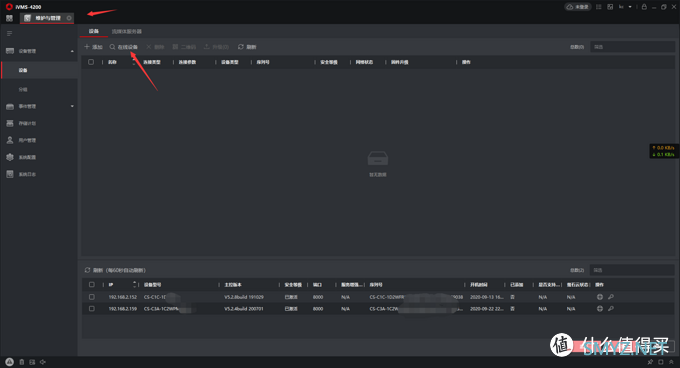Screen dimensions: 680x368
Task: Click the alarm icon in bottom status bar
Action: pos(9,362)
